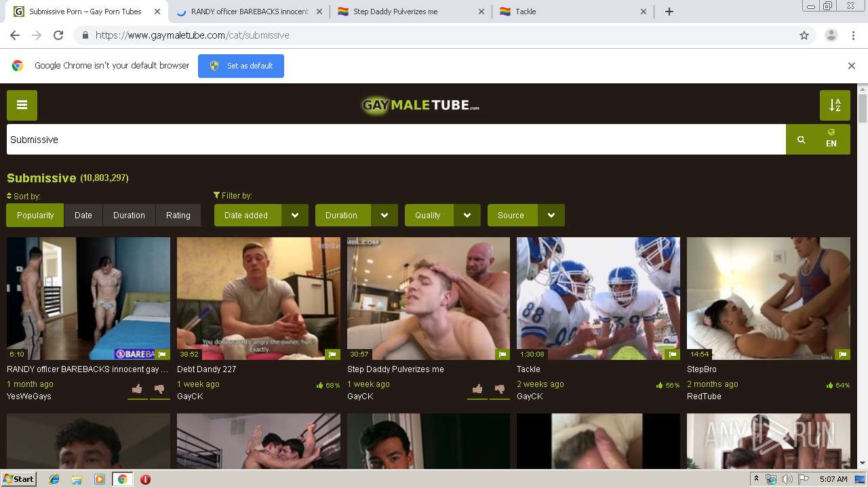Viewport: 868px width, 488px height.
Task: Switch to the RANDY officer tab
Action: 249,12
